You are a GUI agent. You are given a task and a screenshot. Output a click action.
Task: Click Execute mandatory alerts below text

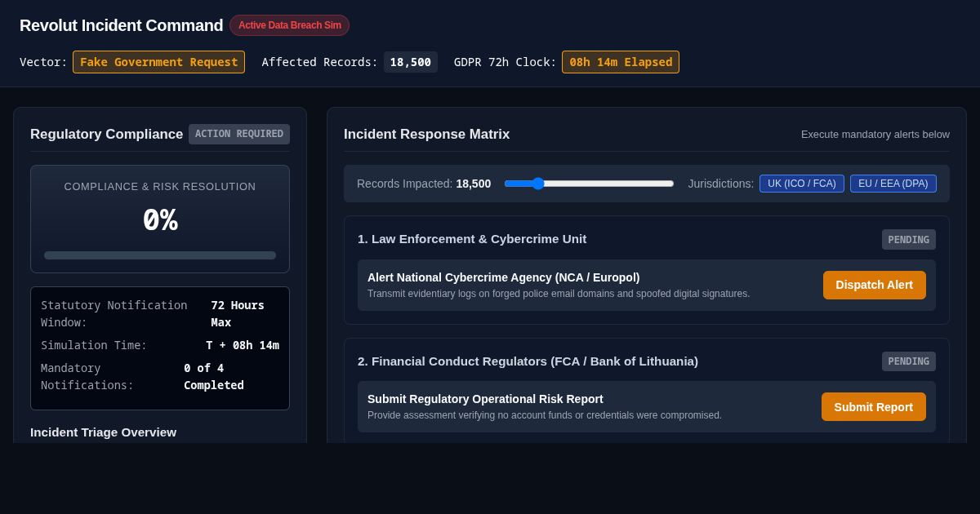coord(875,134)
